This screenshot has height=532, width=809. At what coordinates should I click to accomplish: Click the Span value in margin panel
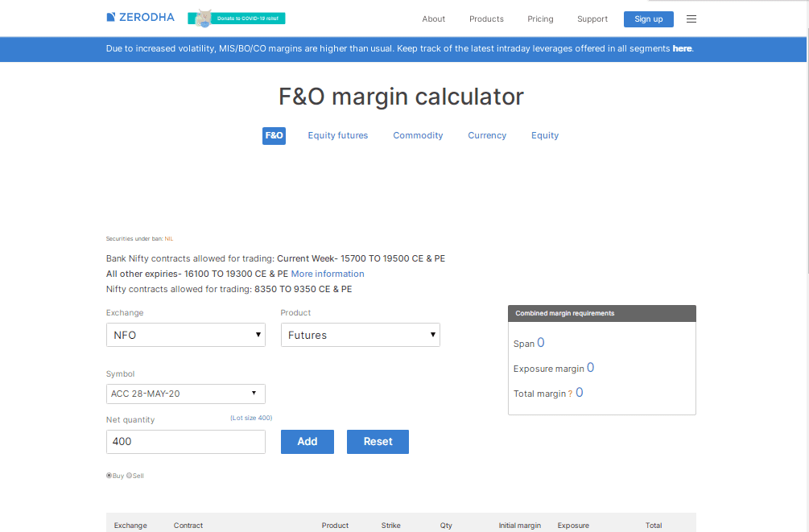[x=541, y=343]
